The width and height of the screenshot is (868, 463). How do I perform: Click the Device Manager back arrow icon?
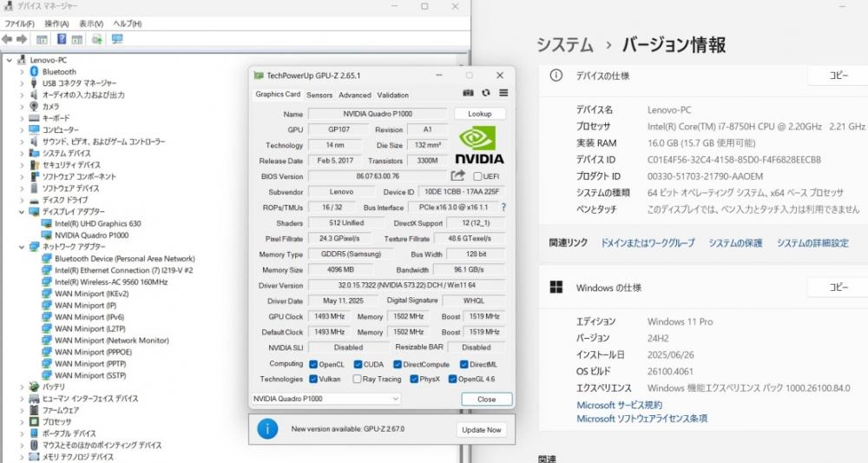(7, 39)
